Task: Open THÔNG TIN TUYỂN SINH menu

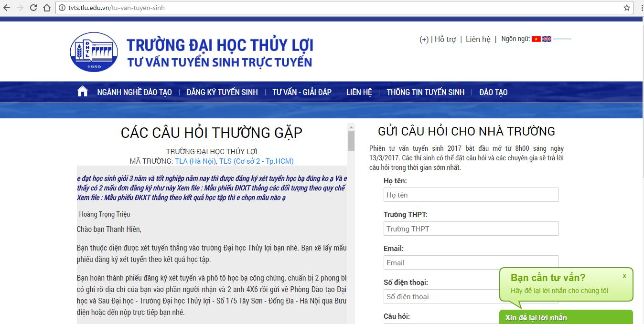Action: tap(425, 92)
